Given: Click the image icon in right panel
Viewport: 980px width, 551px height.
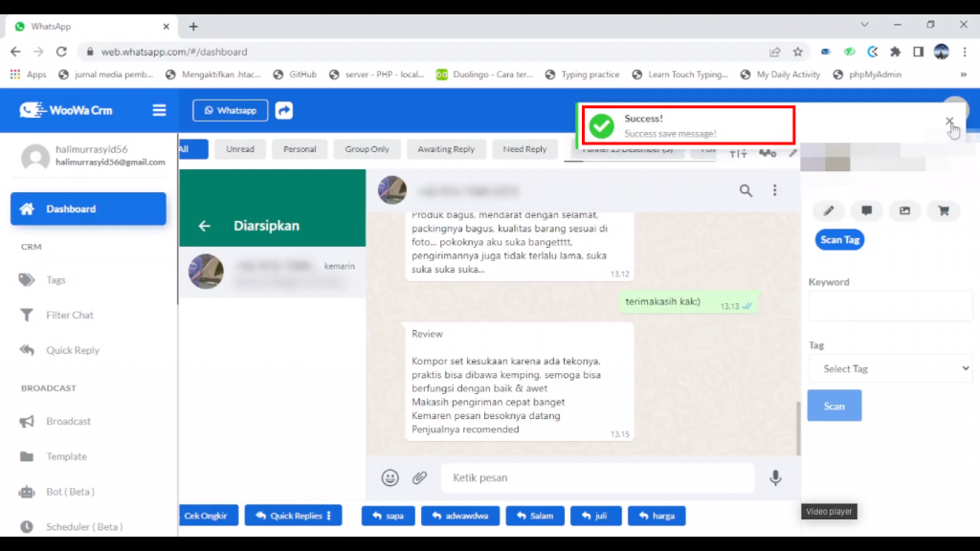Looking at the screenshot, I should (x=904, y=210).
